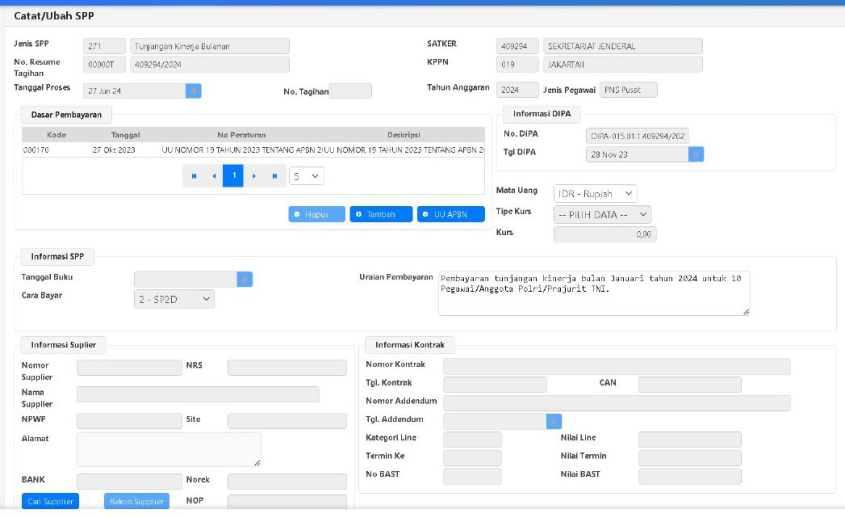Open the Tanggal Proses calendar picker
This screenshot has width=845, height=518.
tap(194, 90)
